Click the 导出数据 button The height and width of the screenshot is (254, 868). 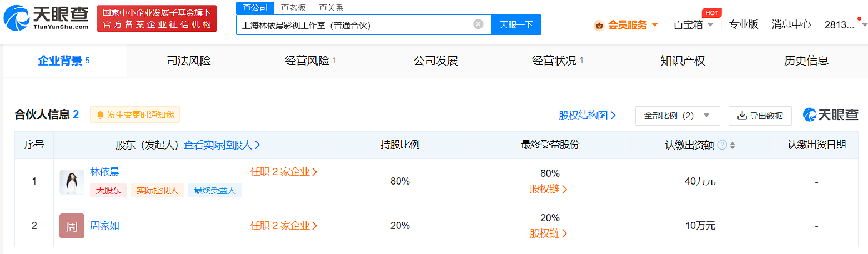tap(760, 116)
